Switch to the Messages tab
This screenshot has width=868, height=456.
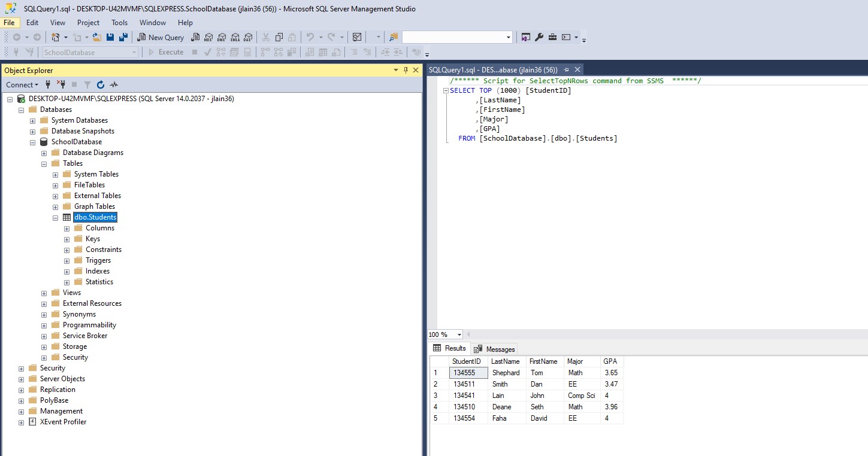tap(494, 349)
